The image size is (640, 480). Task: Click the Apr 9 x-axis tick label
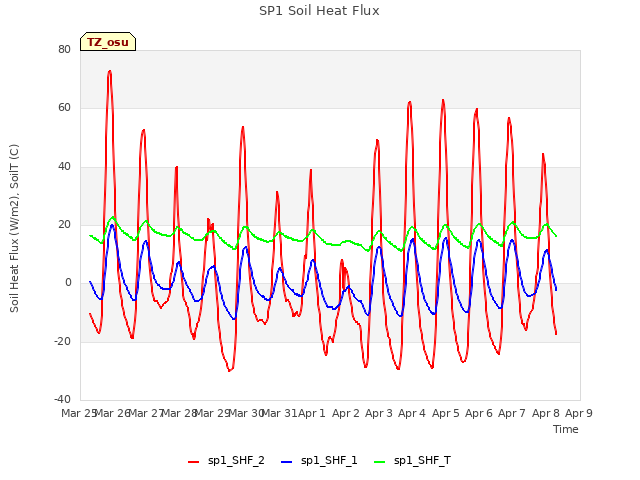[579, 413]
